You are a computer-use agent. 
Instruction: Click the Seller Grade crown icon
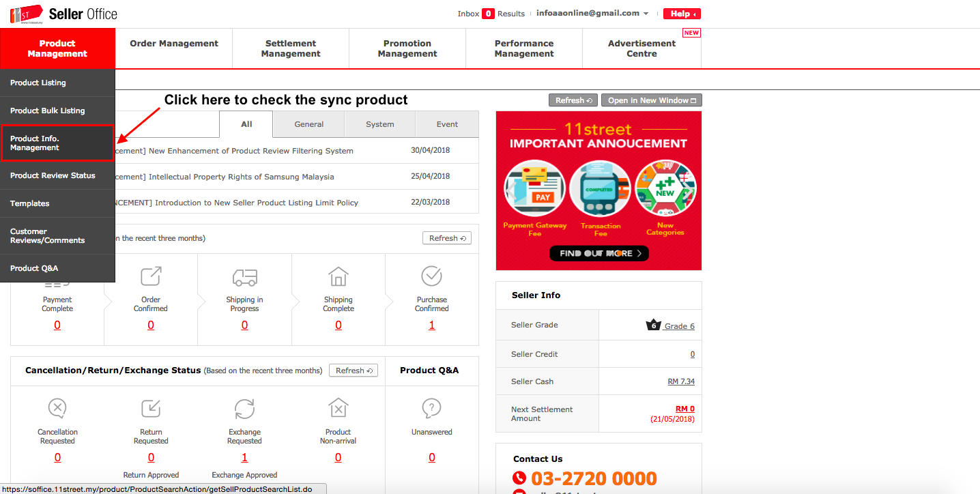pyautogui.click(x=653, y=325)
